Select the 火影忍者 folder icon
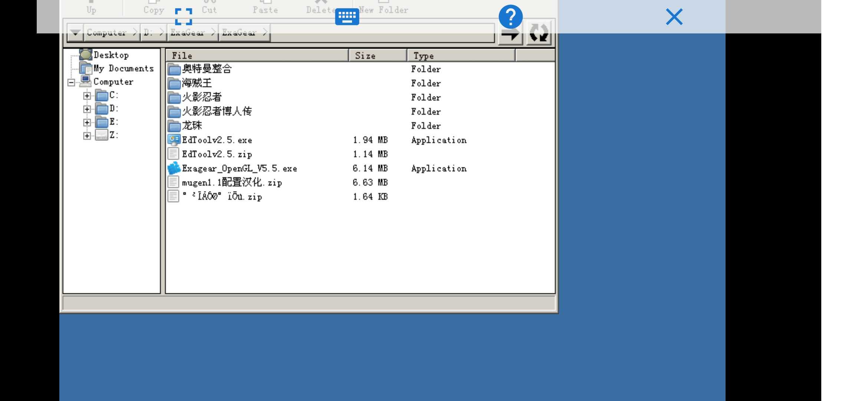This screenshot has width=868, height=401. tap(174, 97)
